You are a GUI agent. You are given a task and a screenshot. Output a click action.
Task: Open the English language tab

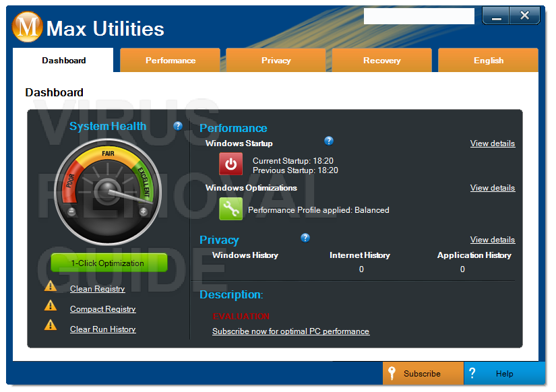pyautogui.click(x=489, y=60)
